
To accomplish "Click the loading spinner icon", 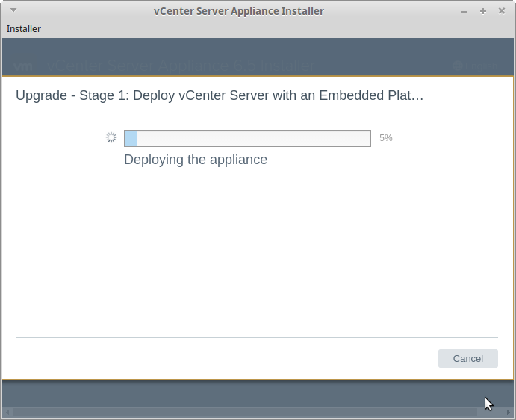I will pos(111,137).
